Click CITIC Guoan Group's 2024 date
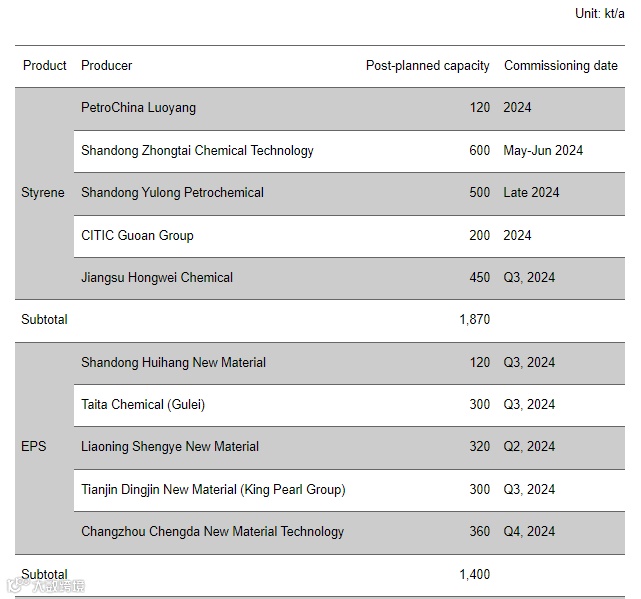 pos(517,236)
